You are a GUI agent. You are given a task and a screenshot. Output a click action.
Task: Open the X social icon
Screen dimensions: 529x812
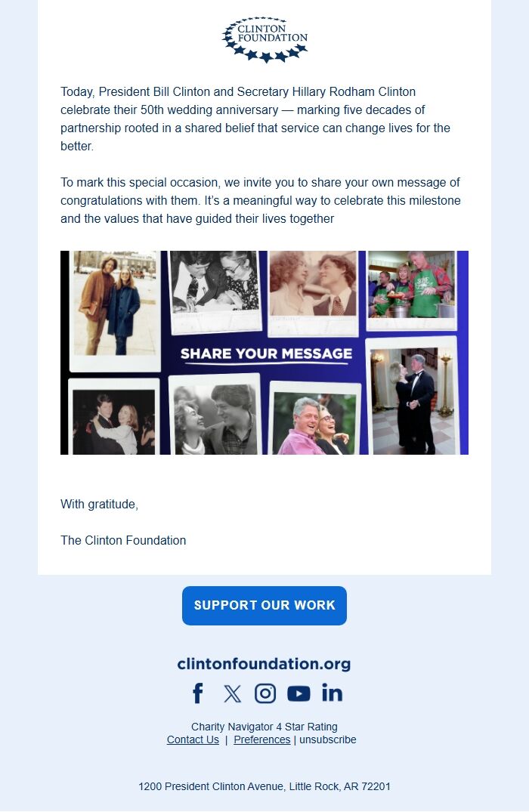(232, 693)
